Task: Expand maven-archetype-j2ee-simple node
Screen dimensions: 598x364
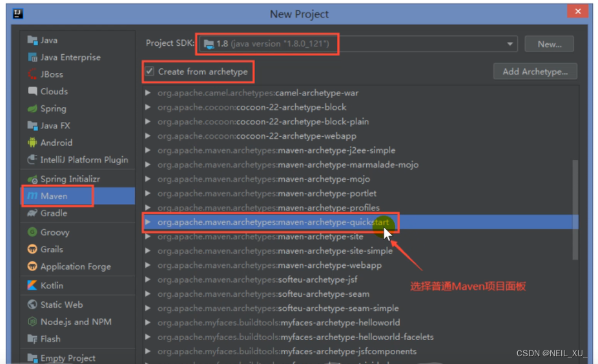Action: (148, 150)
